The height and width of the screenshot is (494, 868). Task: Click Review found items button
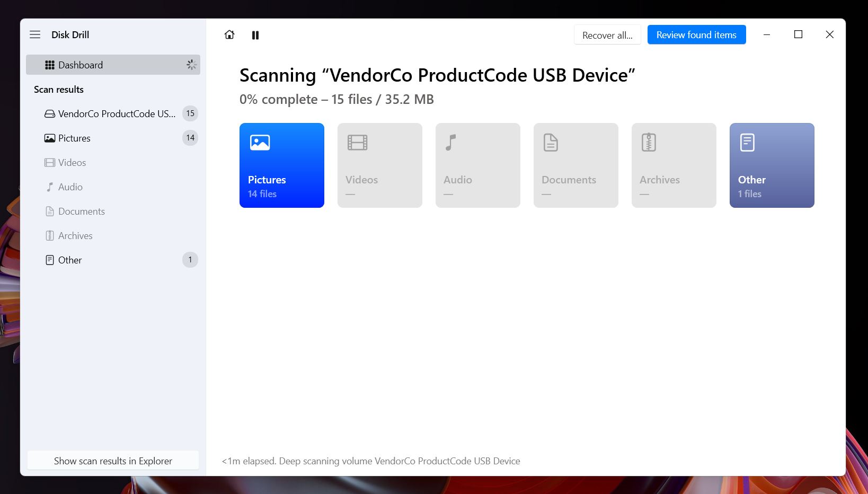click(696, 34)
